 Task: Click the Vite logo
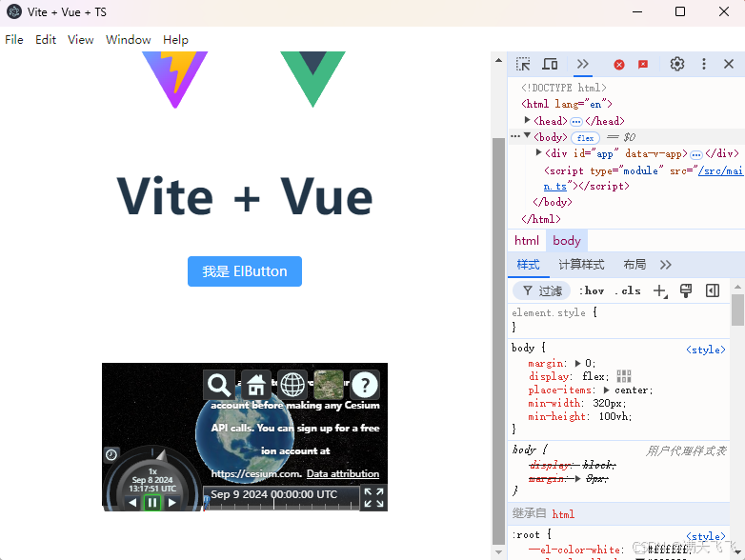[x=175, y=79]
